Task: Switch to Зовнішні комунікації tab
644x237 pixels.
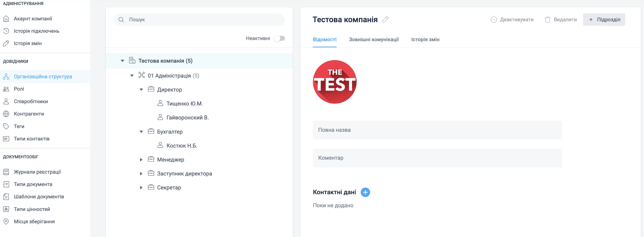Action: point(374,39)
